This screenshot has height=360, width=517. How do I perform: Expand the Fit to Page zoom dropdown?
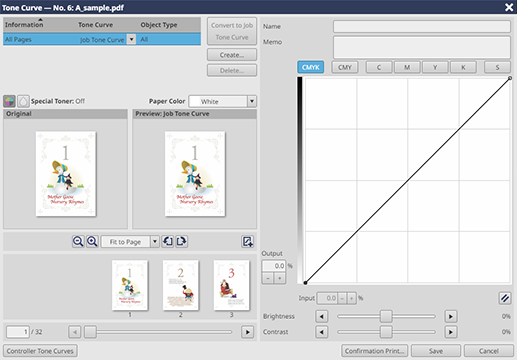coord(154,242)
